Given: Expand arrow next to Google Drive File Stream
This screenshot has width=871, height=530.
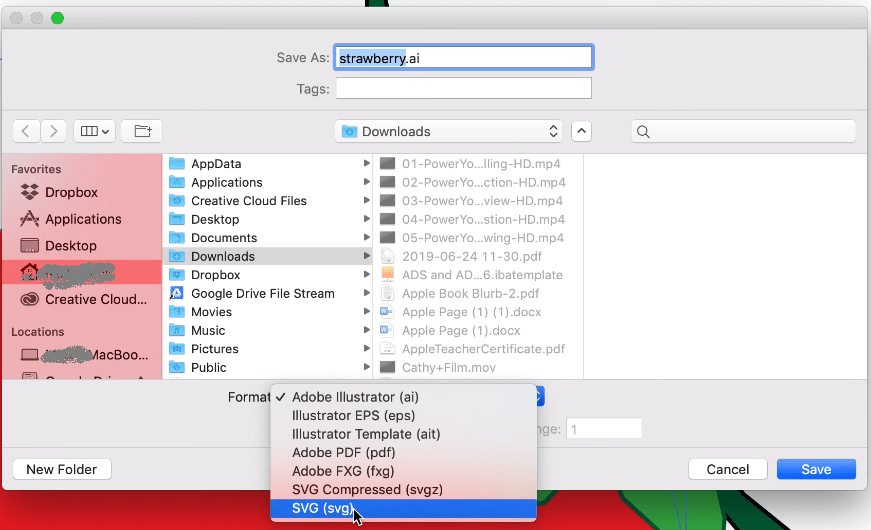Looking at the screenshot, I should click(366, 293).
